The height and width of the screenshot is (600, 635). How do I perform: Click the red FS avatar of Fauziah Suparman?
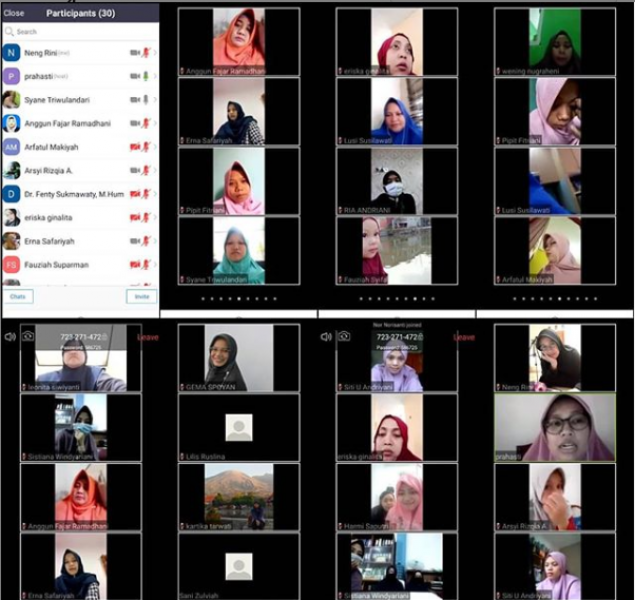[x=11, y=265]
